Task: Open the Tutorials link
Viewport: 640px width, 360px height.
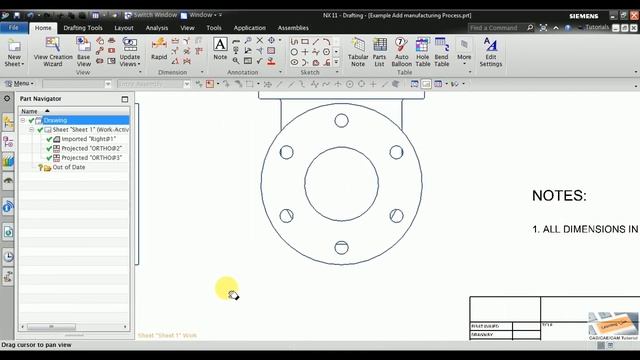Action: point(597,27)
